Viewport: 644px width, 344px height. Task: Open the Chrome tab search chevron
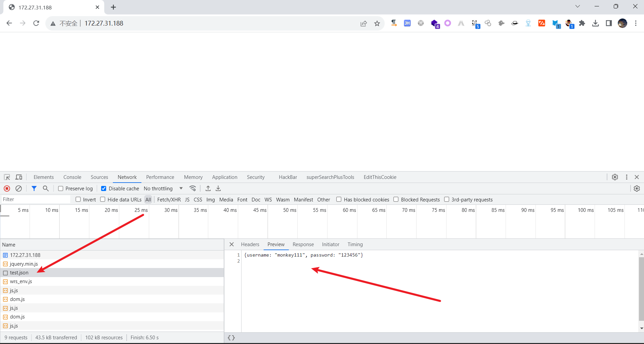577,6
